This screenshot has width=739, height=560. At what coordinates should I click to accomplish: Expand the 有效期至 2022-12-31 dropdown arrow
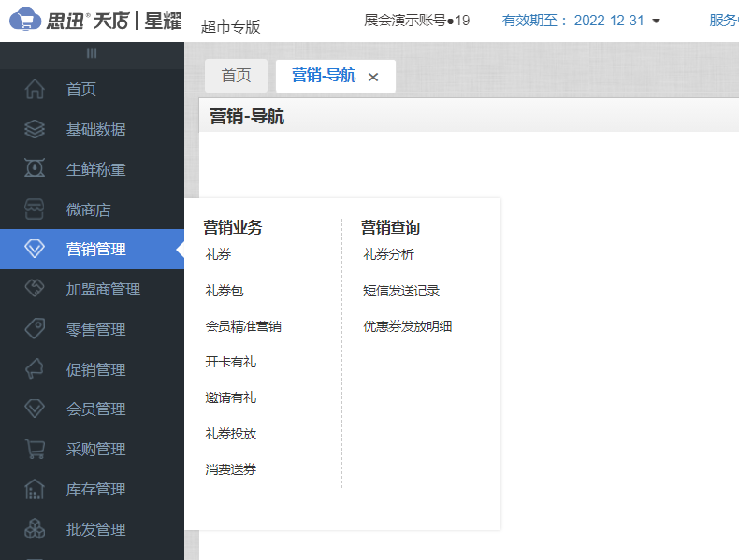click(656, 21)
